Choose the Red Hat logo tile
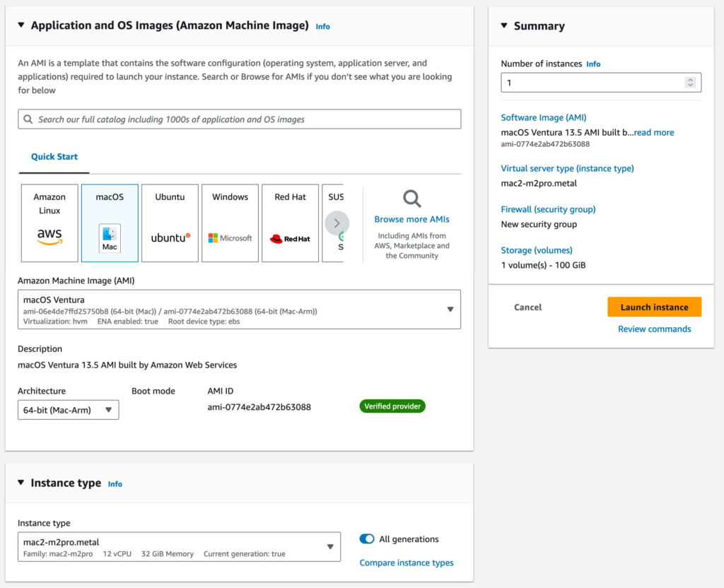The height and width of the screenshot is (588, 724). (x=290, y=223)
